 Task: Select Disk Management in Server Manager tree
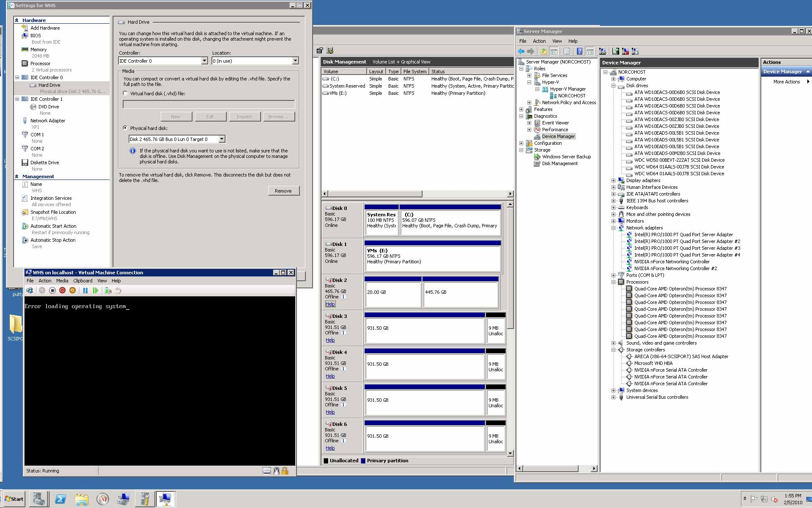tap(560, 163)
